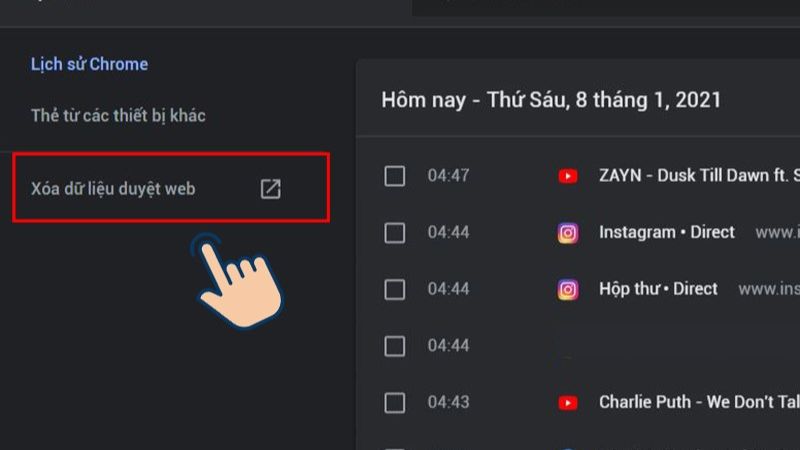Click the Instagram favicon beside Instagram • Direct
The height and width of the screenshot is (450, 800).
pyautogui.click(x=568, y=233)
